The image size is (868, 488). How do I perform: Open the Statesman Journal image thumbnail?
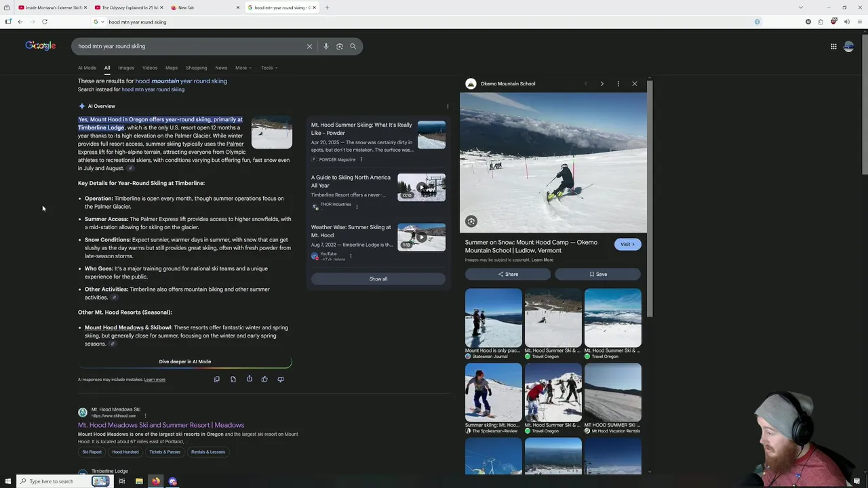(x=494, y=318)
